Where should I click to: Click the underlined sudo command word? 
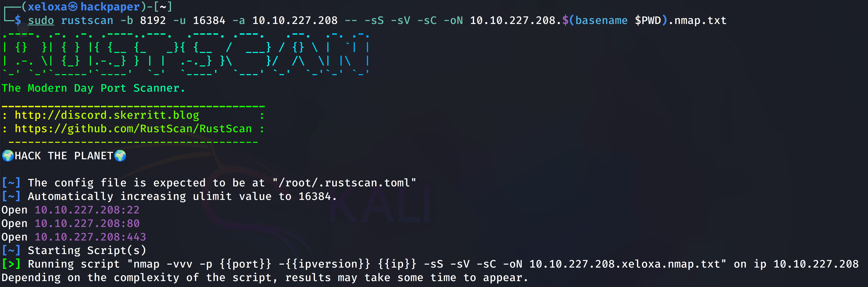tap(41, 20)
